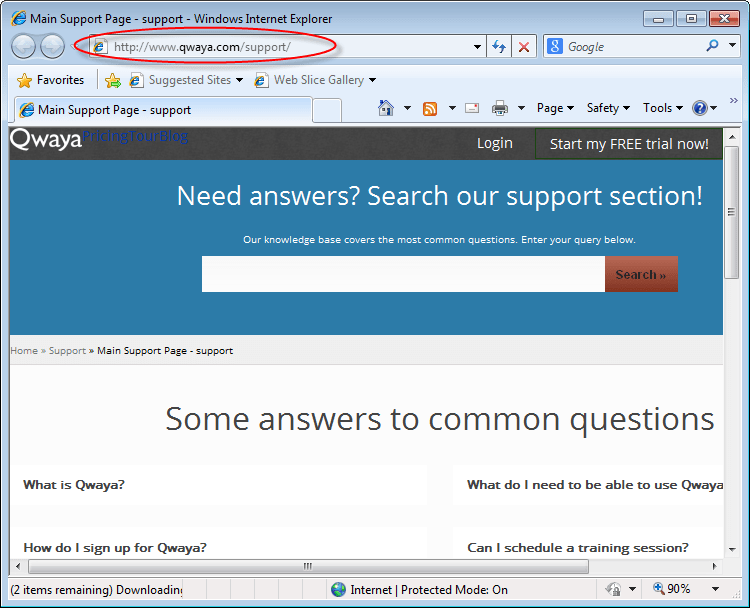Image resolution: width=750 pixels, height=608 pixels.
Task: Stop loading with the red X icon
Action: [524, 47]
